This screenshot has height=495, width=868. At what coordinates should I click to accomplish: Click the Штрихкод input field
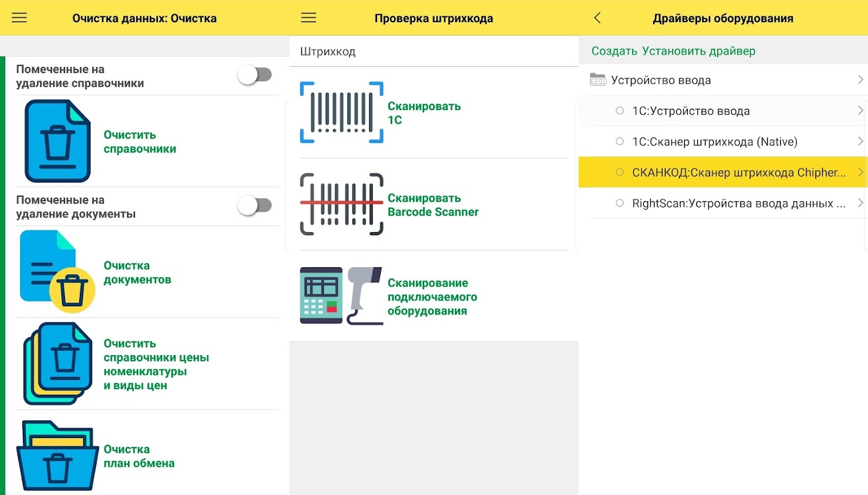coord(433,51)
